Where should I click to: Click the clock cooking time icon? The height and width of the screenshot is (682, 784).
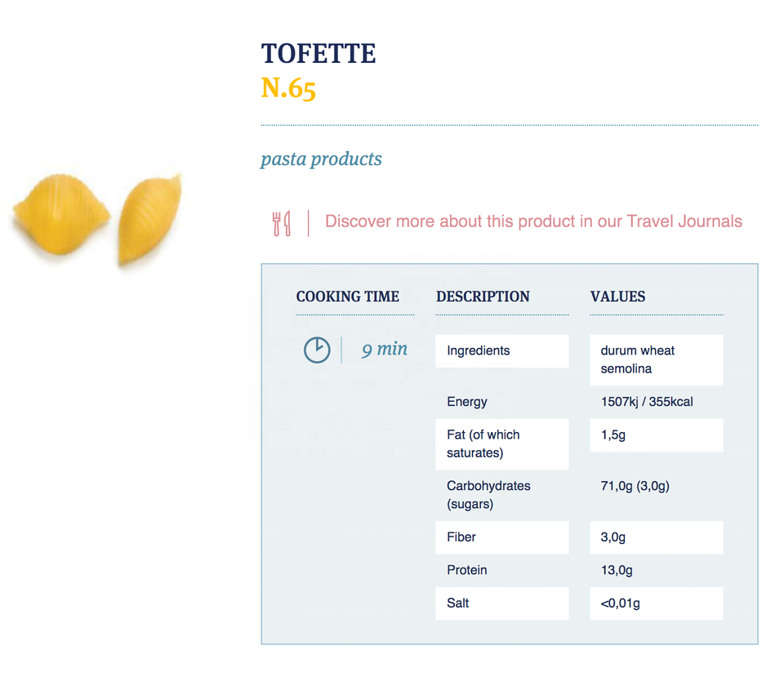317,350
